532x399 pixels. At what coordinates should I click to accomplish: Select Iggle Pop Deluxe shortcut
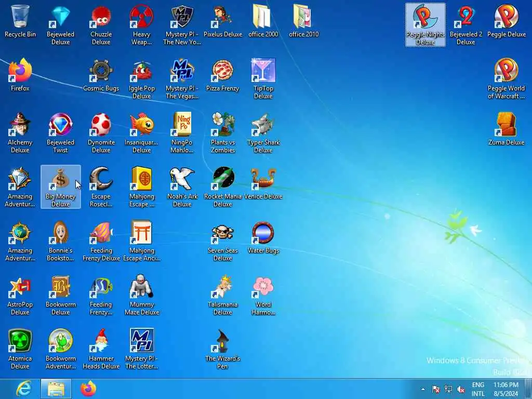[x=141, y=79]
